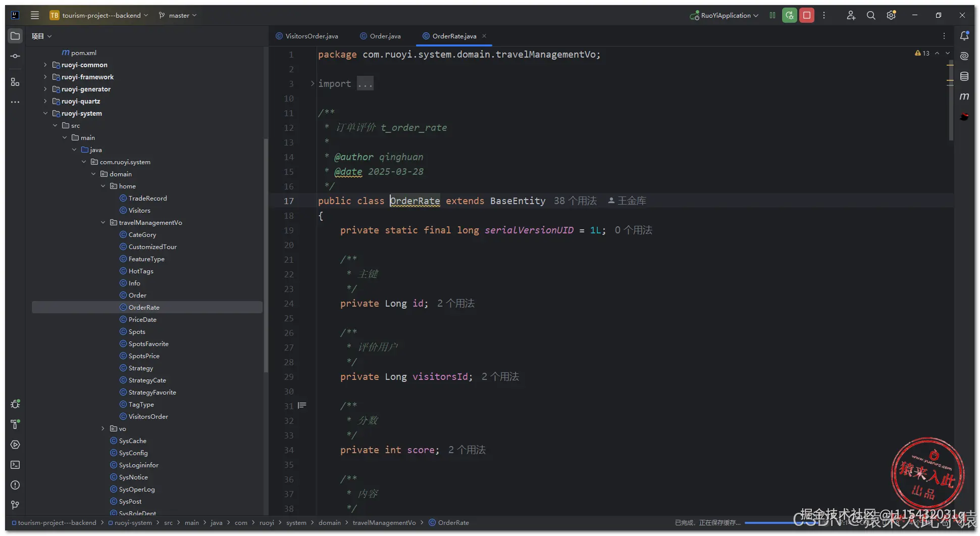Click the 13 warnings indicator
Image resolution: width=980 pixels, height=536 pixels.
(922, 53)
